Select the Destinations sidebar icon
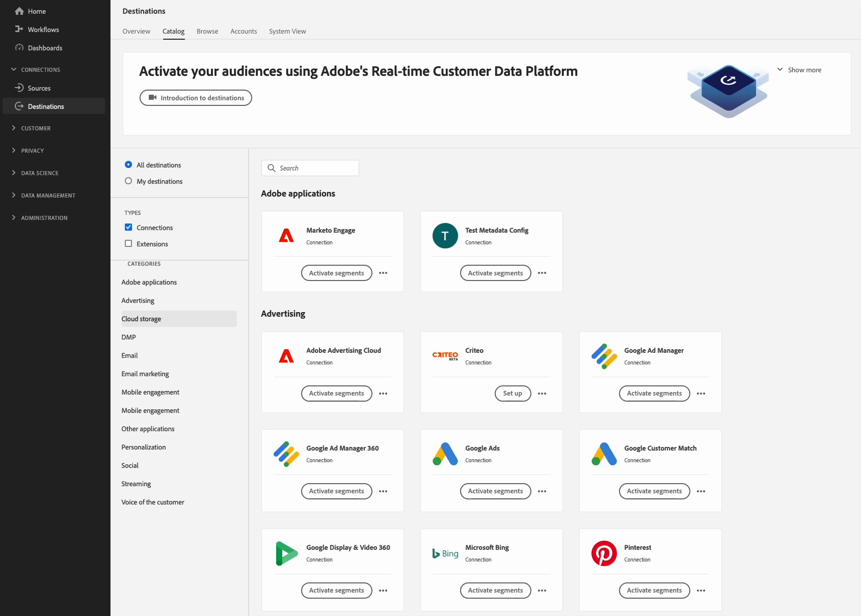The width and height of the screenshot is (861, 616). pos(19,106)
